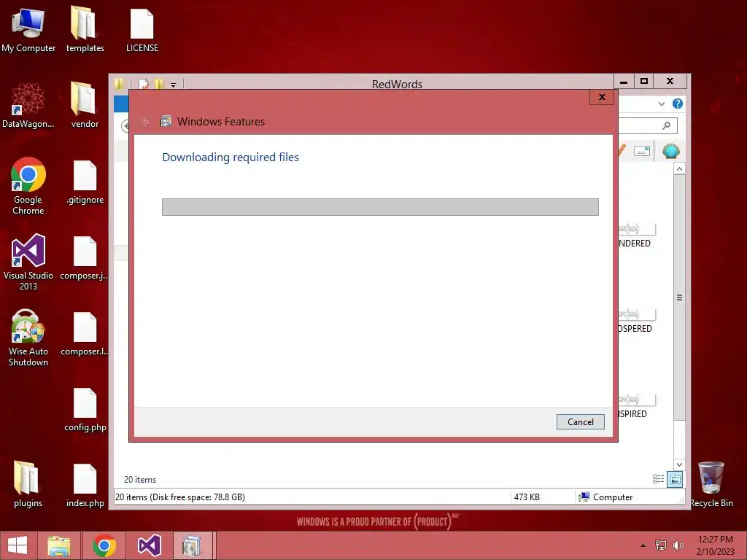The height and width of the screenshot is (560, 747).
Task: Click the RedWords search box
Action: [x=647, y=125]
